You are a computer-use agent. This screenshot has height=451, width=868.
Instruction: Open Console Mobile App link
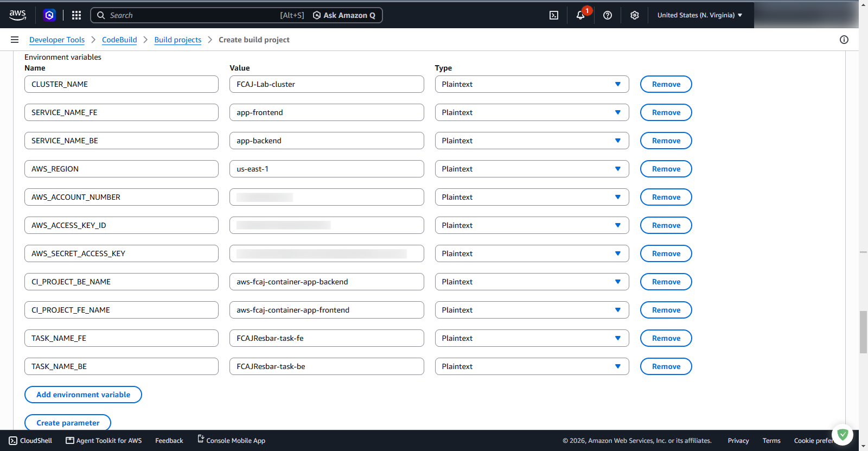click(x=231, y=441)
